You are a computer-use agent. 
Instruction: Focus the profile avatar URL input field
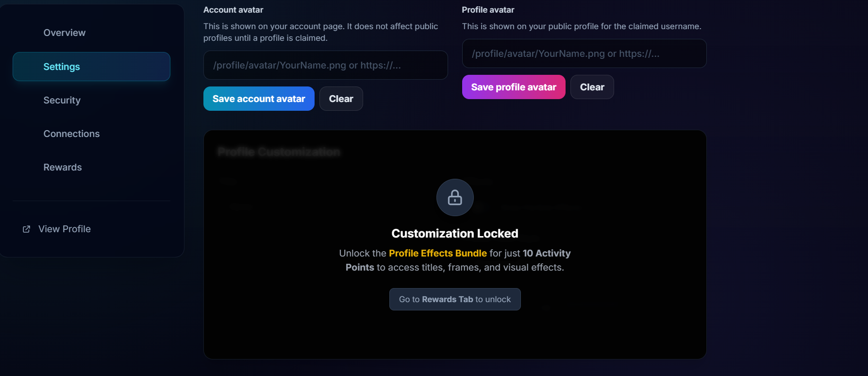(x=584, y=53)
